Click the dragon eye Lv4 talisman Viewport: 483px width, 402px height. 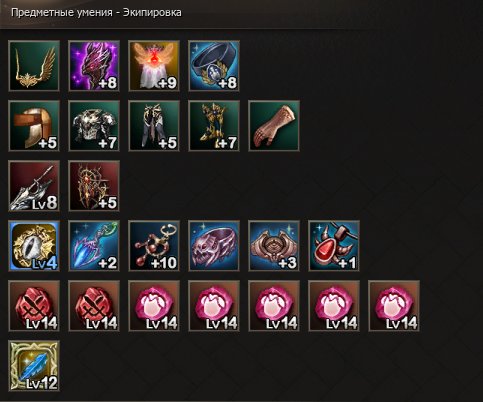pyautogui.click(x=34, y=246)
